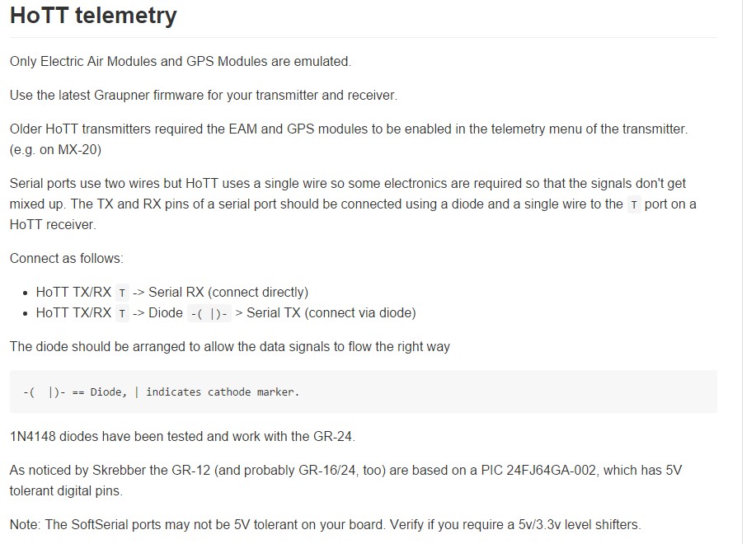Click the "(e.g. on MX-20)" text

[x=55, y=150]
